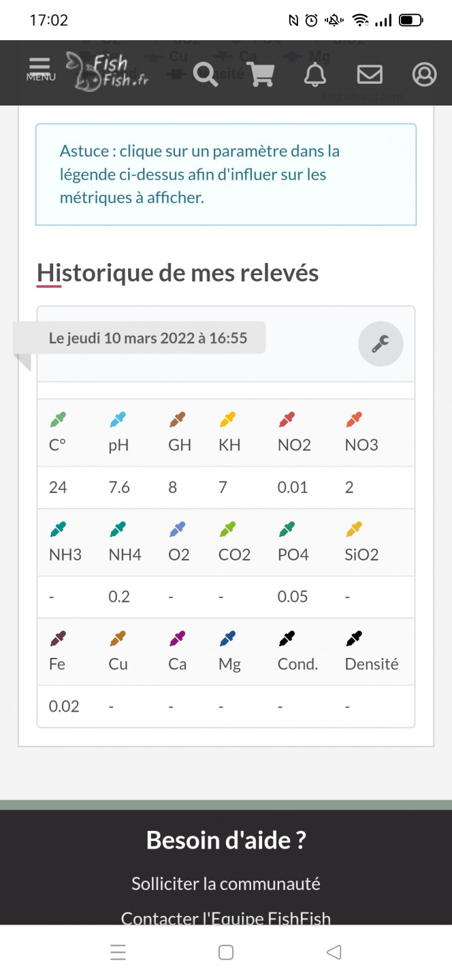Screen dimensions: 452x980
Task: Open notifications bell icon
Action: point(314,74)
